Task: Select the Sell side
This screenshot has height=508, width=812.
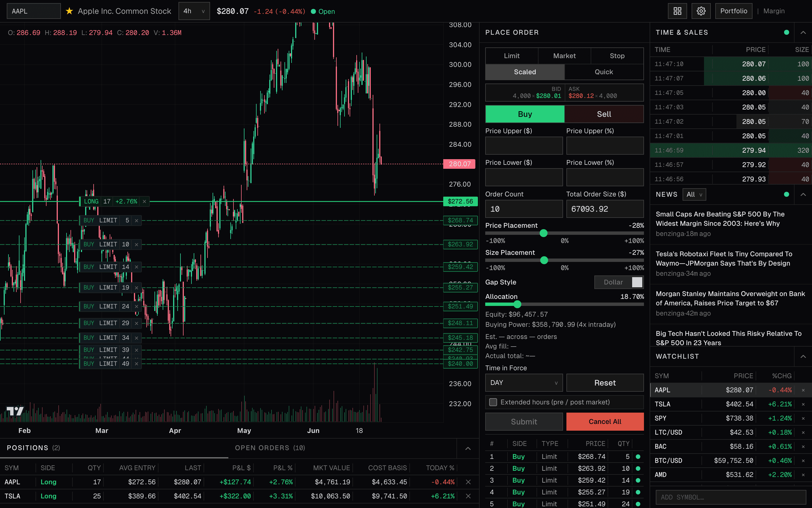Action: (x=604, y=114)
